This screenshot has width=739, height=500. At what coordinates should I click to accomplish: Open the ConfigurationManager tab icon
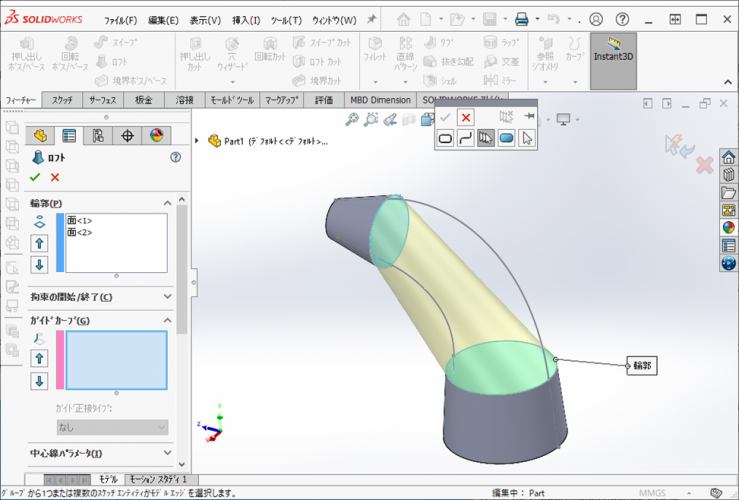point(98,136)
